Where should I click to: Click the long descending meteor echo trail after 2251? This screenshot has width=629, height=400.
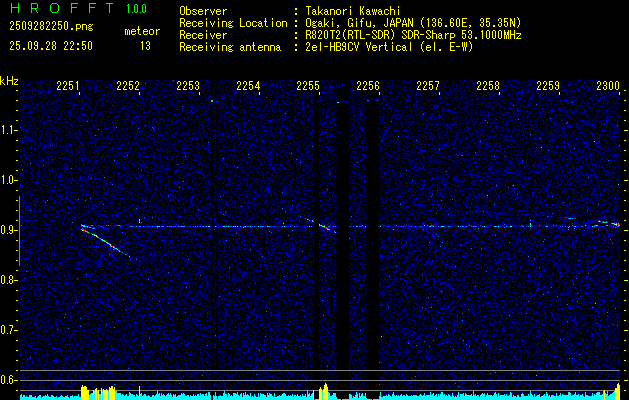click(x=108, y=244)
